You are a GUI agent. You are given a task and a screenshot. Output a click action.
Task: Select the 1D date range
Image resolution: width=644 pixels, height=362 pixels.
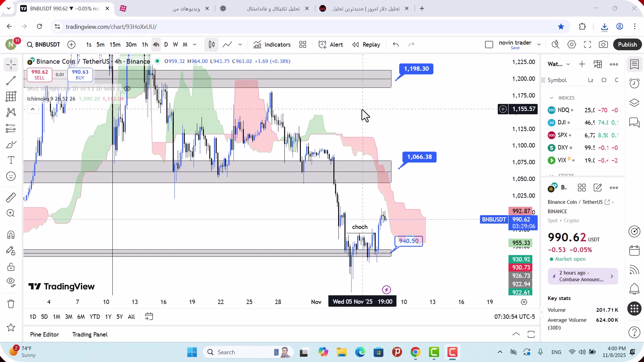click(33, 317)
